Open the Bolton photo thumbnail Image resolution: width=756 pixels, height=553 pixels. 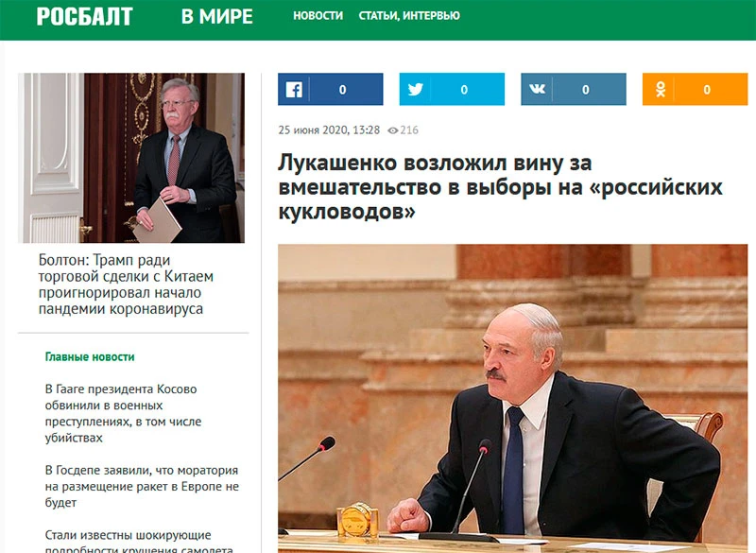tap(131, 158)
